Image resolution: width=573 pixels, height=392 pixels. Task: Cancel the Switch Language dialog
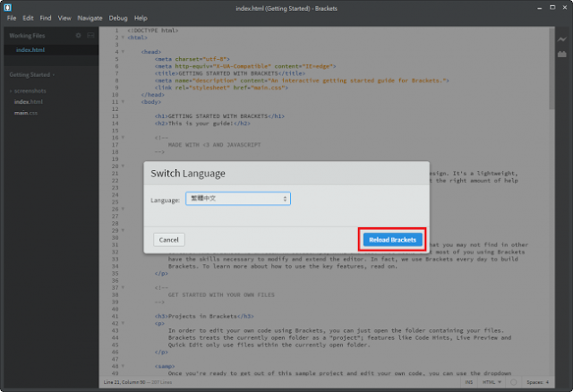[x=169, y=240]
